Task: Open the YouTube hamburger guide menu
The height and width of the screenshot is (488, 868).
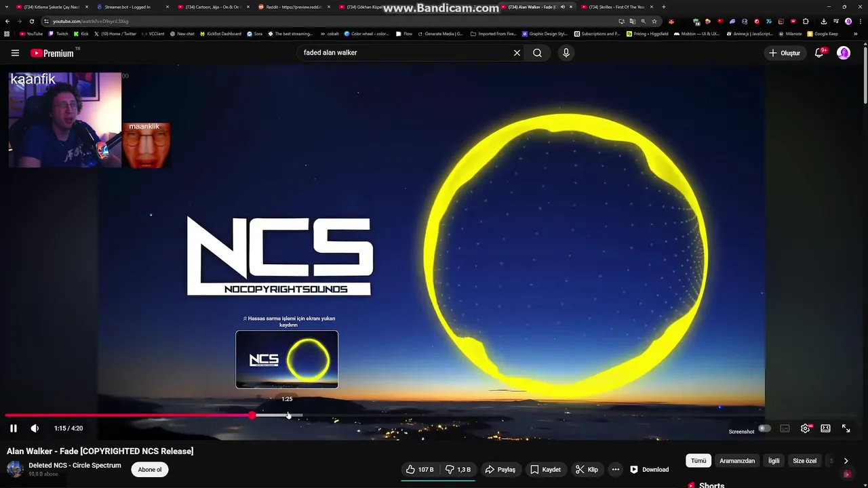Action: 15,53
